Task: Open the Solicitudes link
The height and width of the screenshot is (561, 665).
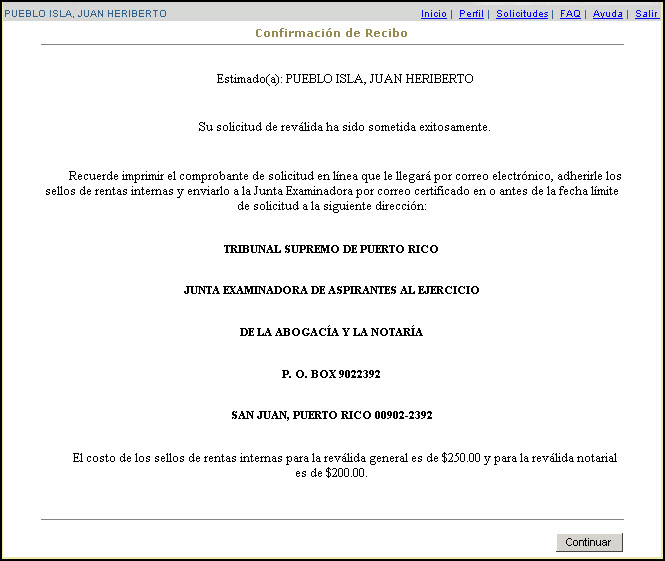Action: pos(522,14)
